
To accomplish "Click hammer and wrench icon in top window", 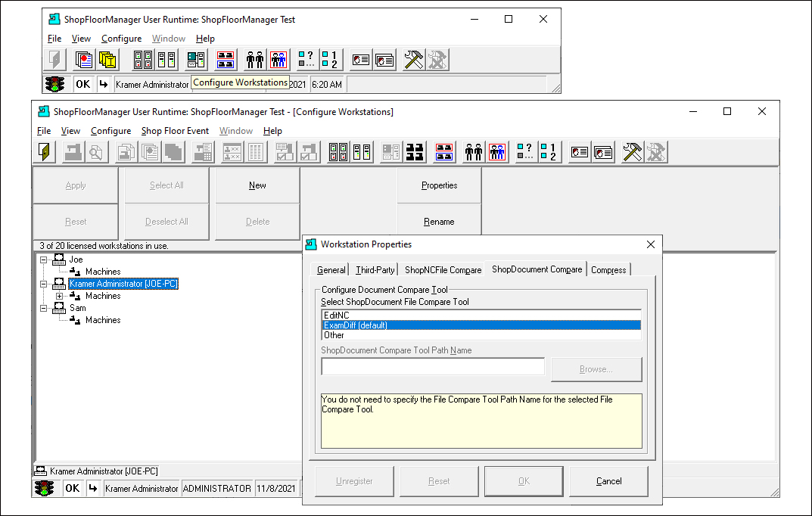I will pyautogui.click(x=414, y=60).
